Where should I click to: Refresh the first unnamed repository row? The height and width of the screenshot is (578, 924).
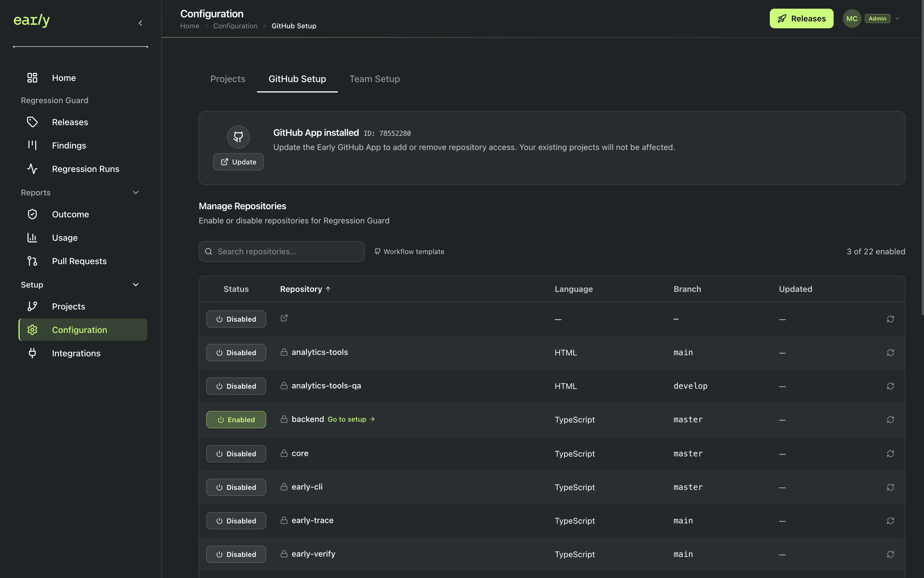coord(891,319)
